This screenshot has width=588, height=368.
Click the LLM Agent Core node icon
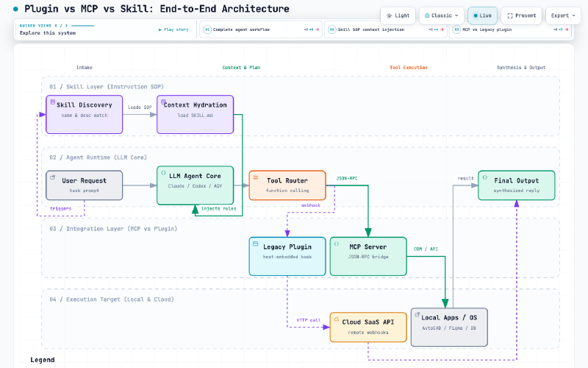pyautogui.click(x=163, y=173)
